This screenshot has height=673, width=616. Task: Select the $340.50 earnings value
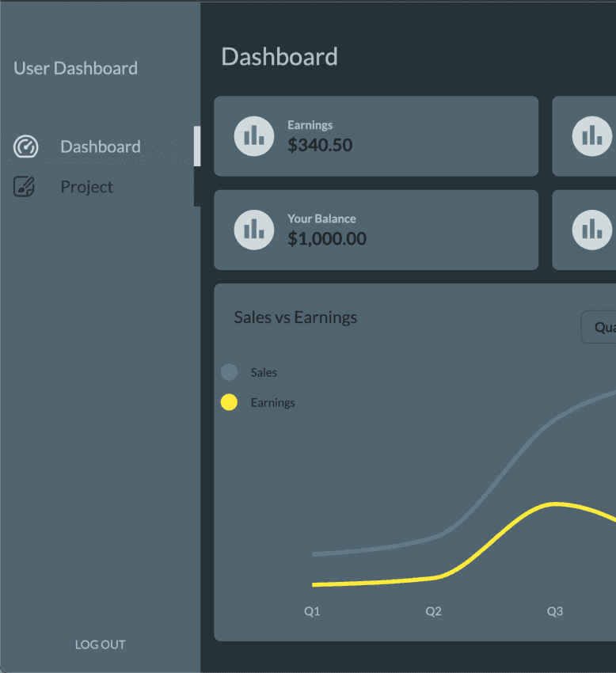click(x=320, y=145)
